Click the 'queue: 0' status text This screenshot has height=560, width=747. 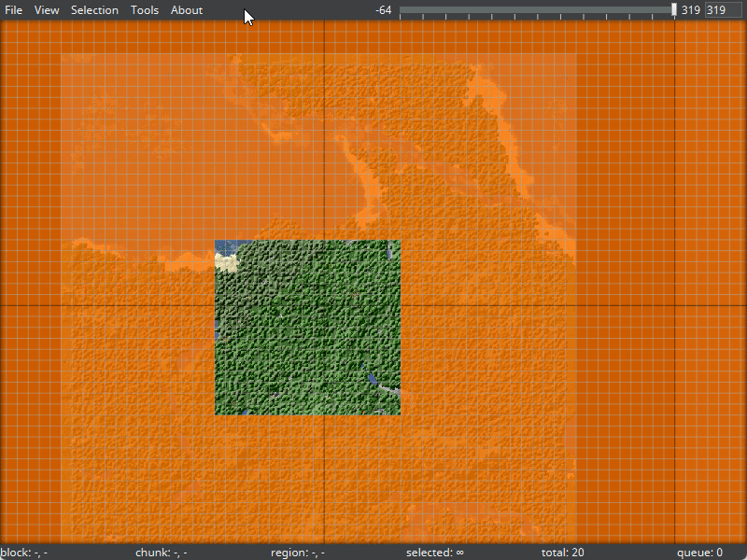coord(699,553)
